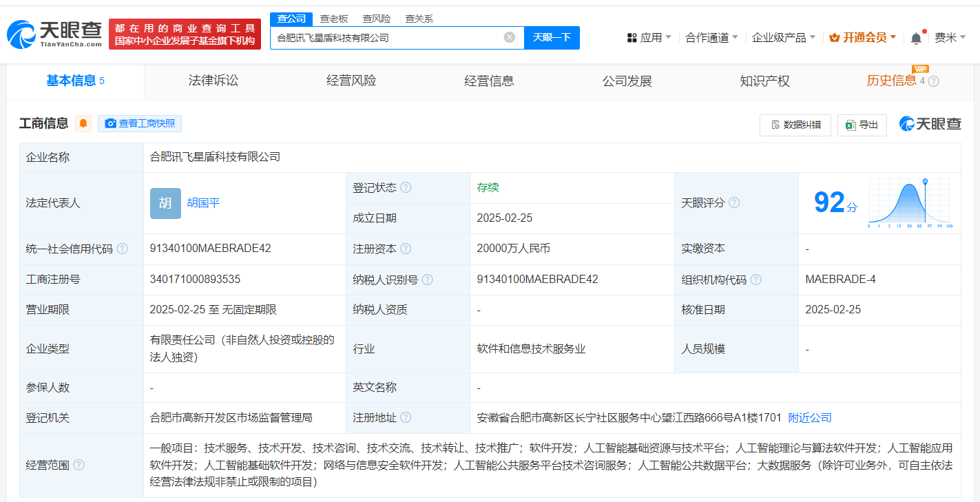Viewport: 980px width, 502px height.
Task: Open the 知识产权 tab
Action: tap(764, 81)
